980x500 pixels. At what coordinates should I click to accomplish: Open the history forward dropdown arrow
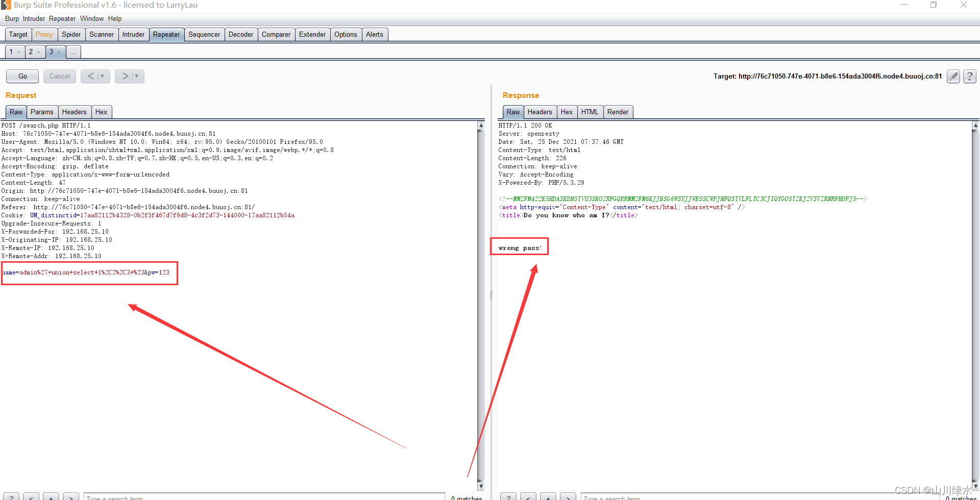click(x=137, y=76)
